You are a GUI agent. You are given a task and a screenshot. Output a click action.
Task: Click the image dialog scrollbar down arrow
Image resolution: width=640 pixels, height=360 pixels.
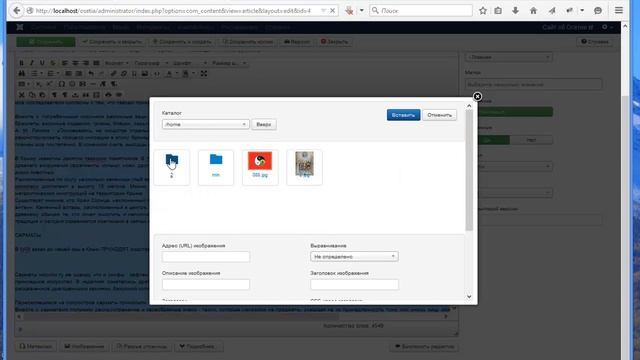click(469, 297)
